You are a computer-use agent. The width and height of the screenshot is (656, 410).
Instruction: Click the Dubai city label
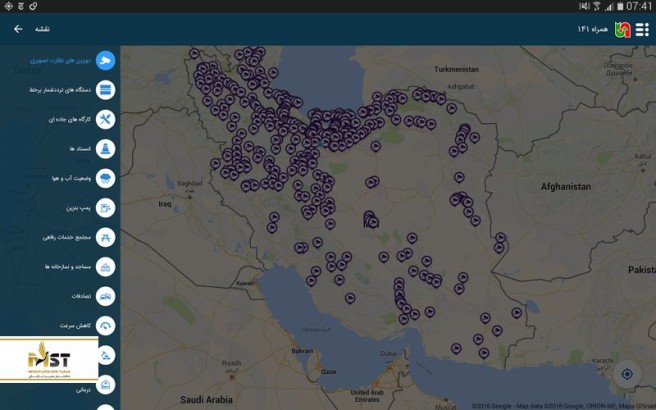389,354
